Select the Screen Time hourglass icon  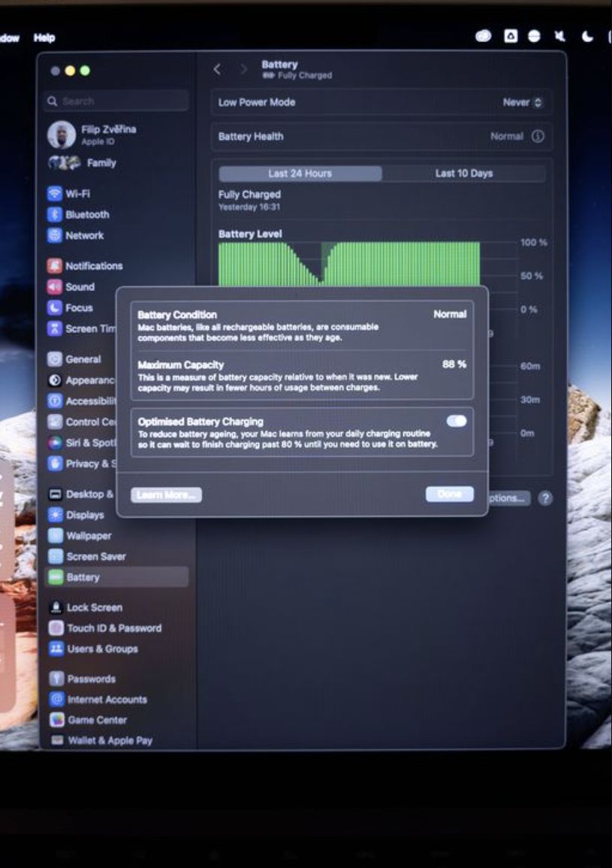54,329
